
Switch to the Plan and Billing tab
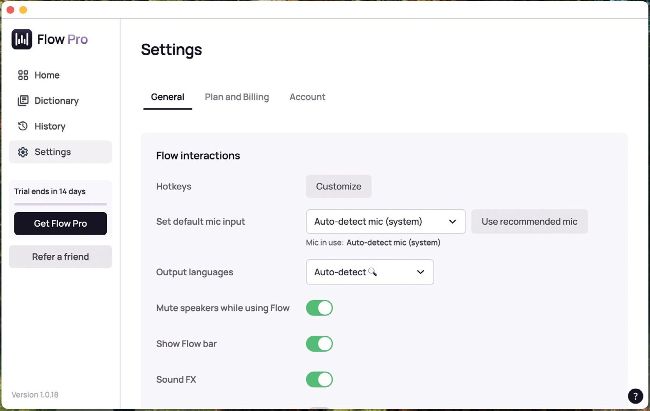[x=237, y=97]
